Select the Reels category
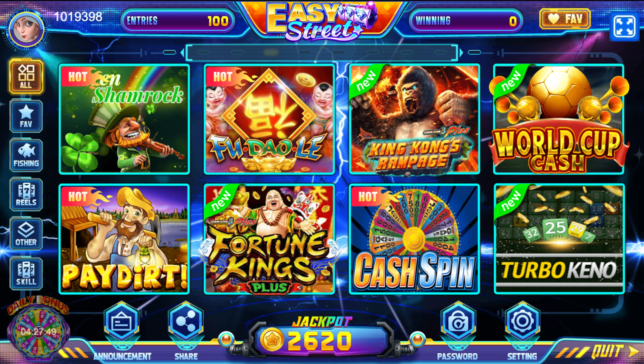Image resolution: width=644 pixels, height=364 pixels. (x=26, y=195)
